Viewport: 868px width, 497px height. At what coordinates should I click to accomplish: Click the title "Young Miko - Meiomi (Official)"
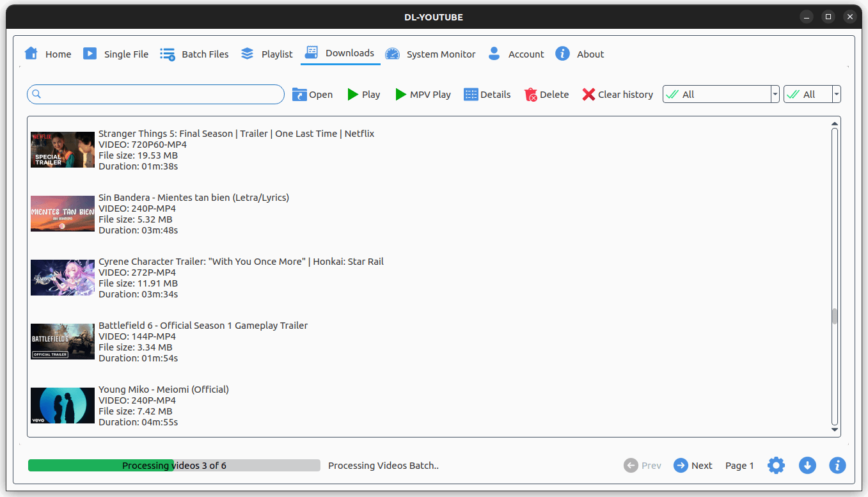(x=164, y=390)
